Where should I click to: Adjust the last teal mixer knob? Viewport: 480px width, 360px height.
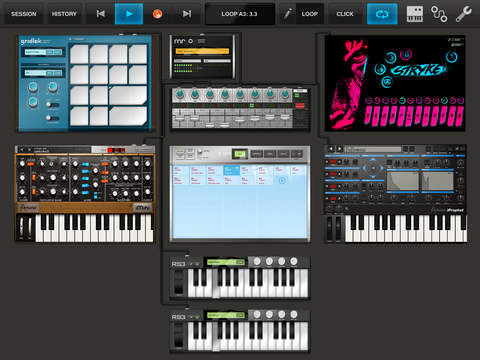coord(285,94)
